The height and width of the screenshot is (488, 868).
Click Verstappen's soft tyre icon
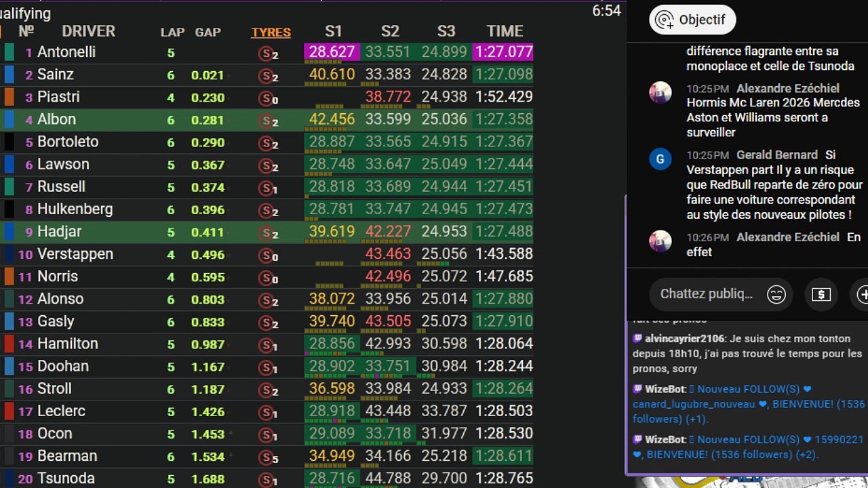[267, 255]
